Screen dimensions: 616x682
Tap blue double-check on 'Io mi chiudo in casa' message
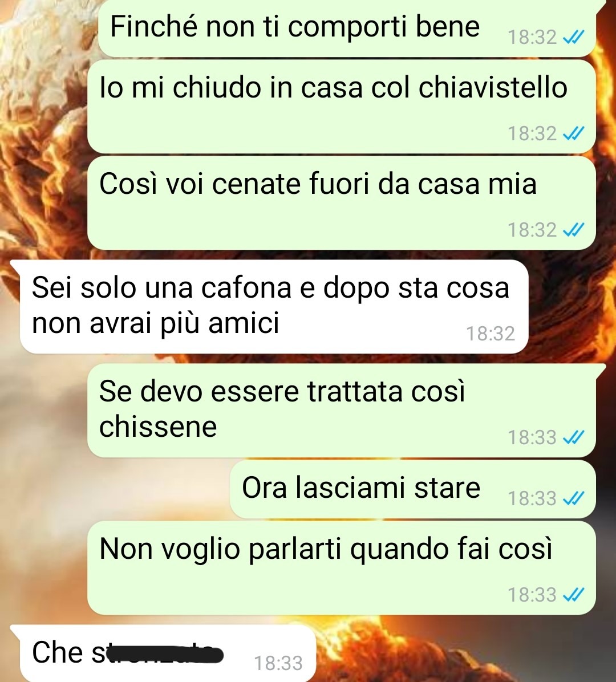(573, 133)
